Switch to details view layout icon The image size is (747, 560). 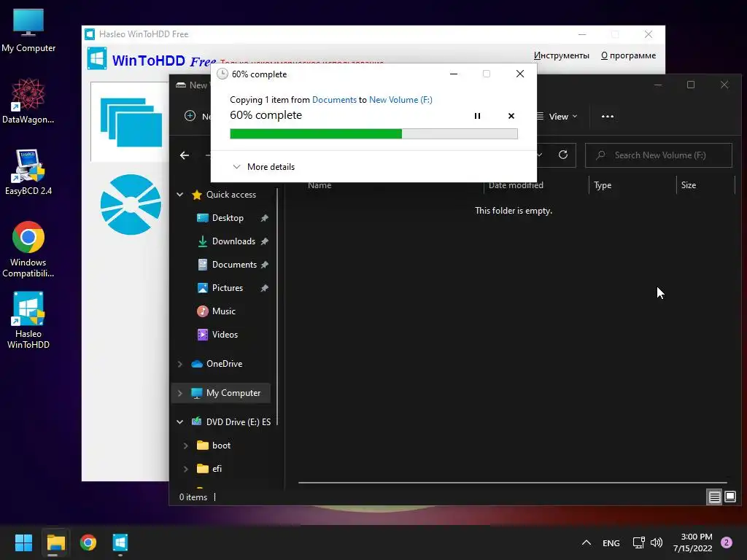click(x=714, y=497)
